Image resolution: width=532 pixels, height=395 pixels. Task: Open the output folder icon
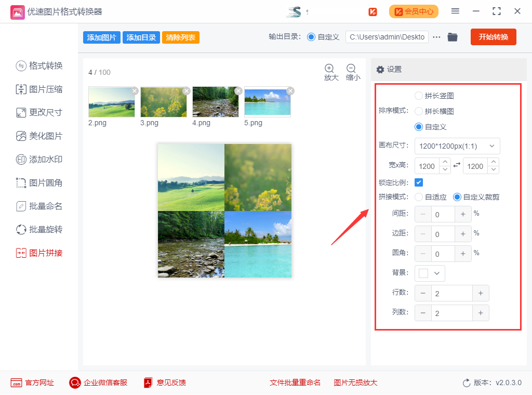(x=453, y=37)
